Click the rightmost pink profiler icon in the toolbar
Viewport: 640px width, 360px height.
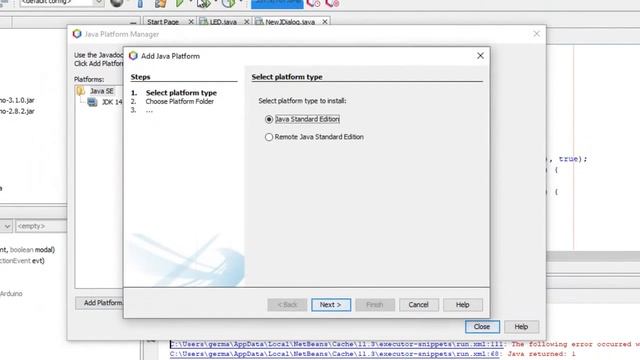pyautogui.click(x=332, y=3)
